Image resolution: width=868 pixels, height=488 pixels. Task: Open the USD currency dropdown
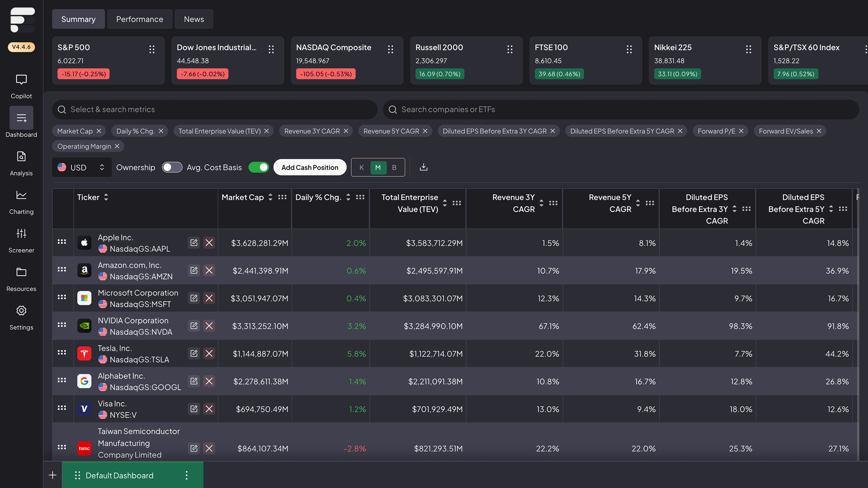[82, 167]
